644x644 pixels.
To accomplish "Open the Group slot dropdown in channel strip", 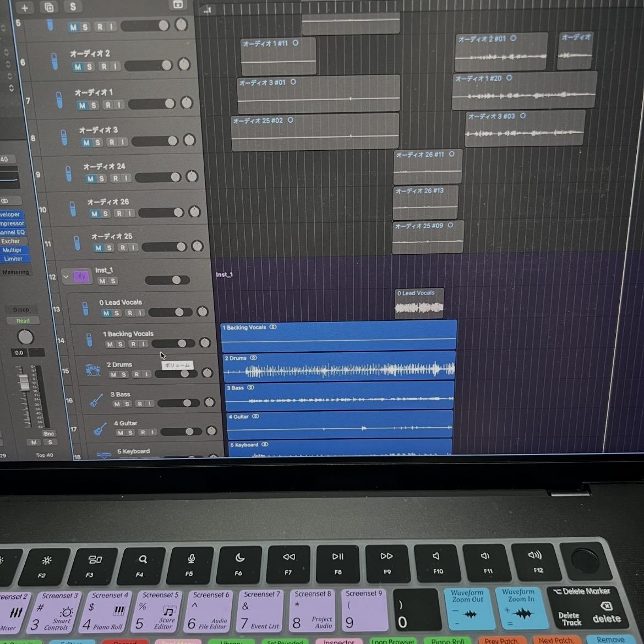I will pos(21,309).
